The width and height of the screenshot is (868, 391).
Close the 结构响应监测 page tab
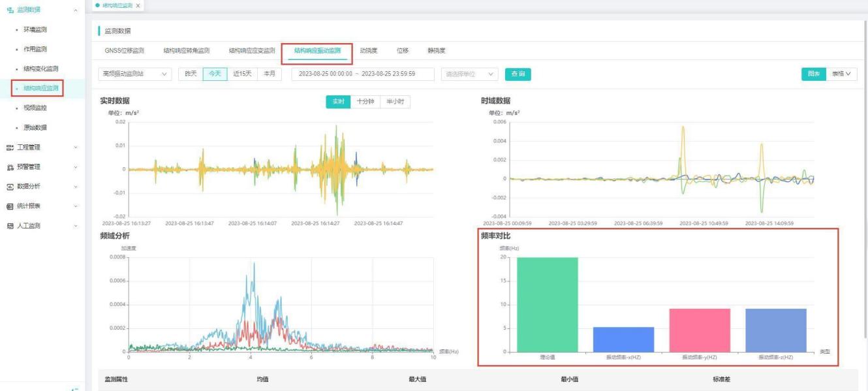pos(138,6)
